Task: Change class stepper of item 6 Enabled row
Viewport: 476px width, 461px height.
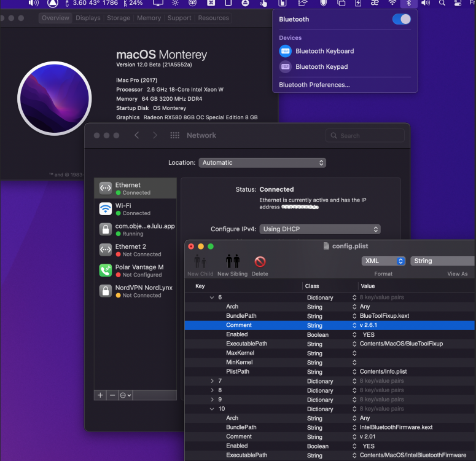Action: click(354, 334)
